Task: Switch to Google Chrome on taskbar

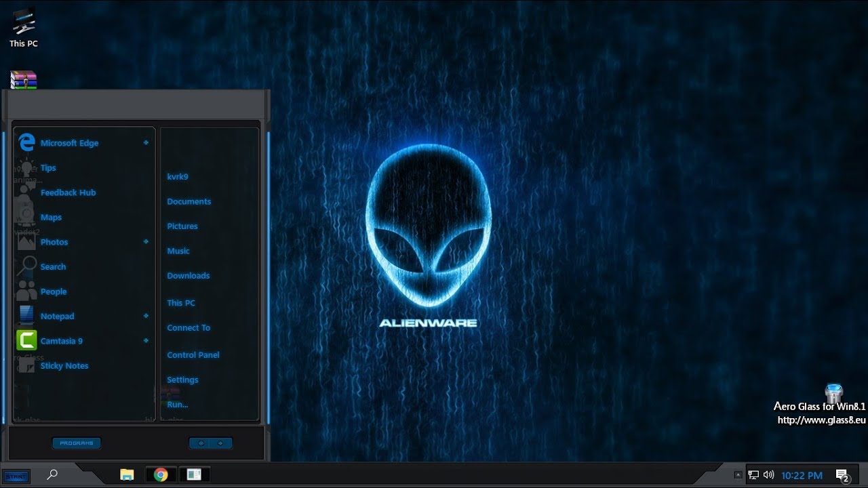Action: 161,475
